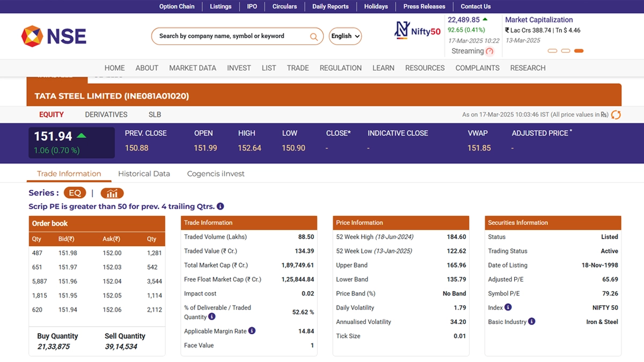The image size is (644, 362).
Task: Open the English language dropdown
Action: (x=345, y=36)
